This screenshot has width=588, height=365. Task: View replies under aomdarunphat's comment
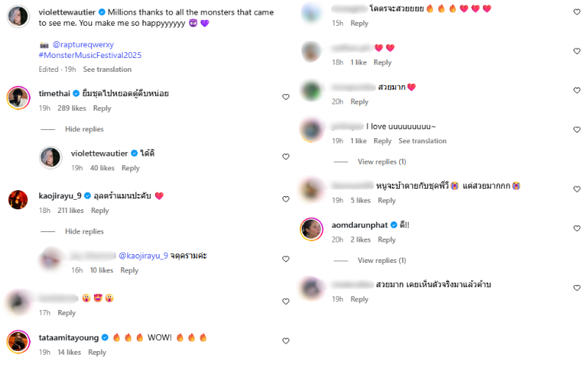[x=381, y=261]
